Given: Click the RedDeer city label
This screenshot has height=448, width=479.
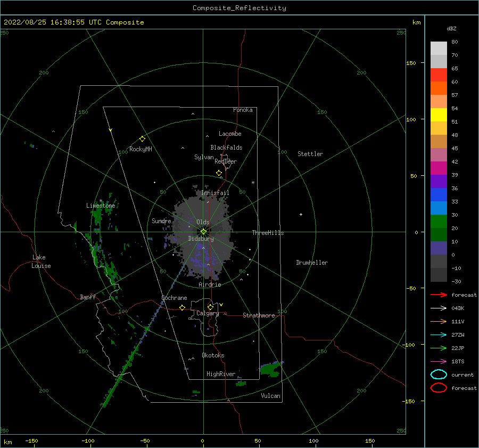Looking at the screenshot, I should [226, 161].
